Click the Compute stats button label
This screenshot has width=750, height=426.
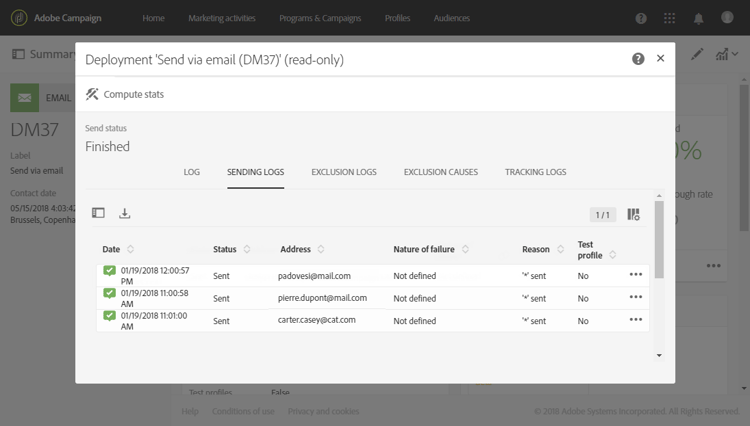tap(133, 94)
